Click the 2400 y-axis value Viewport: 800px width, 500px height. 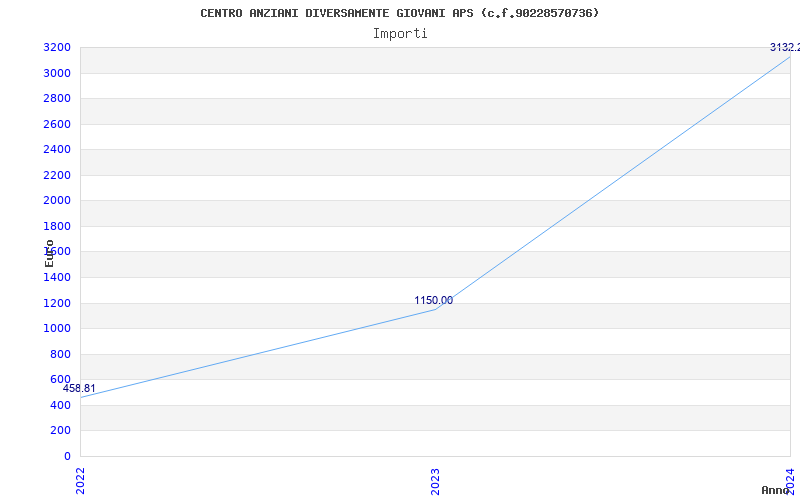[x=57, y=149]
